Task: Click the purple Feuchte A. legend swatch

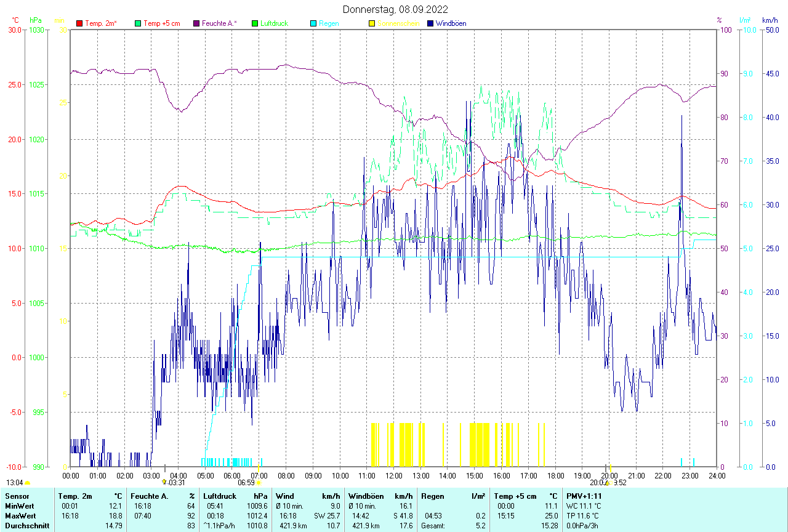Action: click(196, 23)
